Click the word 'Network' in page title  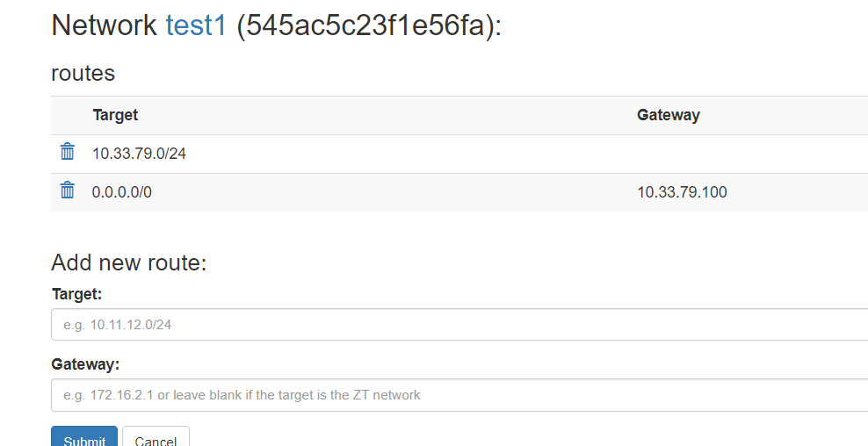104,25
